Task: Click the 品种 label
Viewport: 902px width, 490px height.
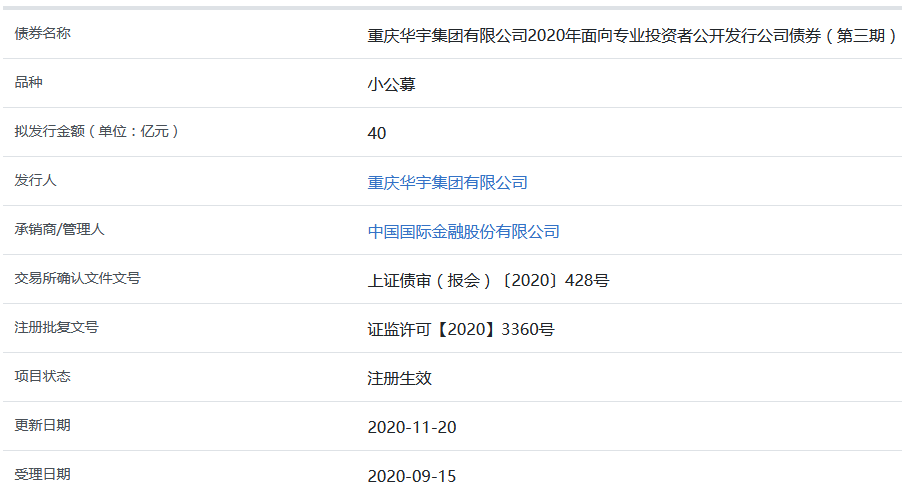Action: [29, 82]
